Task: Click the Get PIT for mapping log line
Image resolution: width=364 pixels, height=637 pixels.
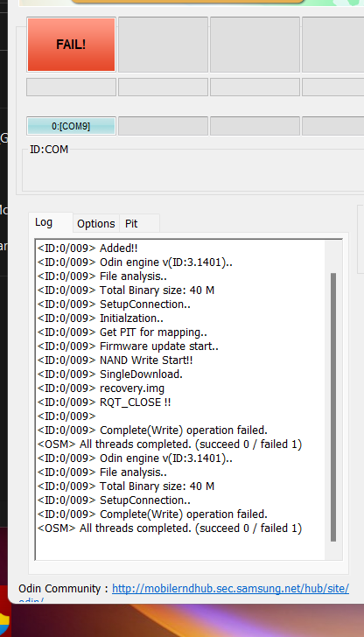Action: coord(122,332)
